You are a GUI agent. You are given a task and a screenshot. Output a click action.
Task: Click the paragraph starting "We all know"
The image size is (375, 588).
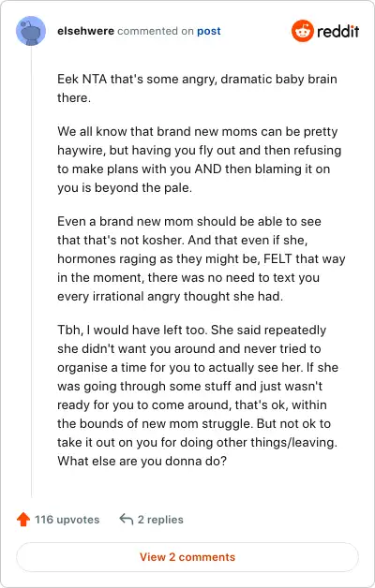(x=200, y=159)
